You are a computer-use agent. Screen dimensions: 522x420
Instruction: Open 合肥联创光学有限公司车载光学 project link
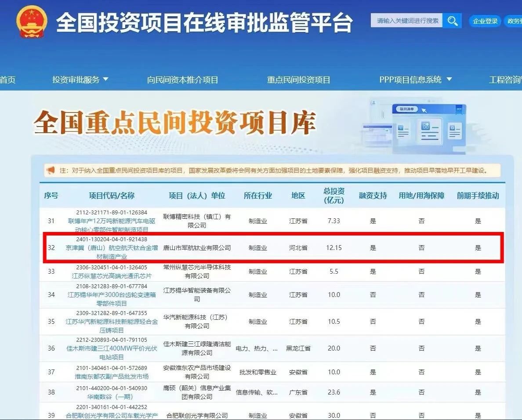(x=112, y=415)
